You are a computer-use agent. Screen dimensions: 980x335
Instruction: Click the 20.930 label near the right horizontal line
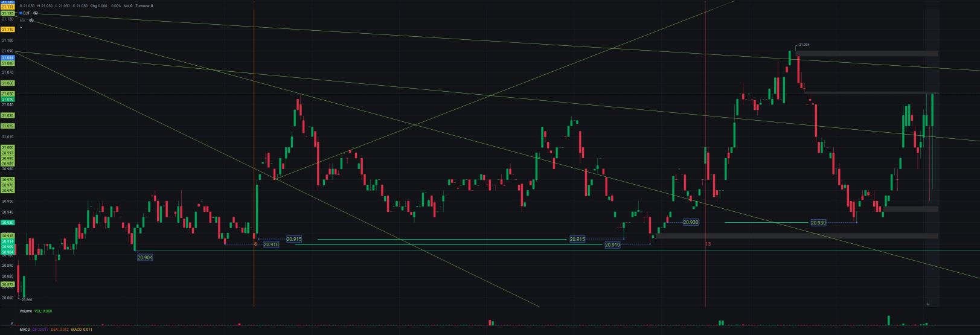pyautogui.click(x=818, y=223)
